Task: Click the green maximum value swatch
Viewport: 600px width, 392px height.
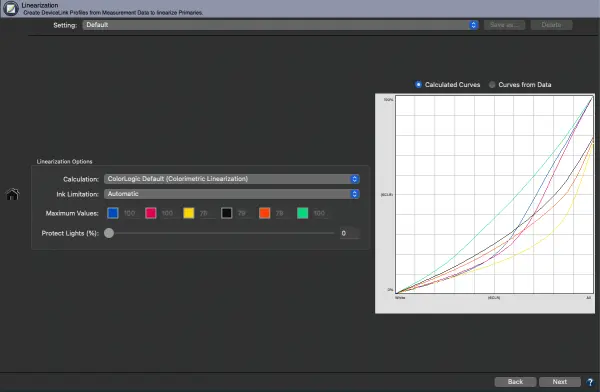Action: 302,213
